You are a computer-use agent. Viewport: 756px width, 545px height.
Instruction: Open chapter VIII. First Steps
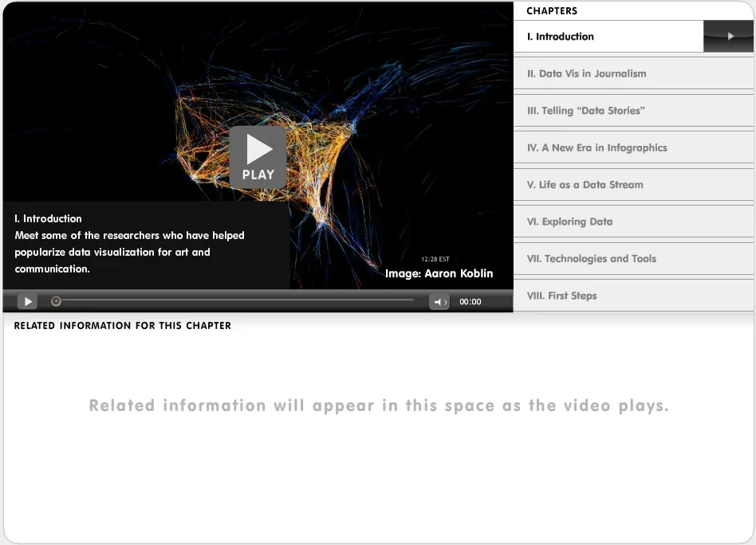(x=633, y=296)
